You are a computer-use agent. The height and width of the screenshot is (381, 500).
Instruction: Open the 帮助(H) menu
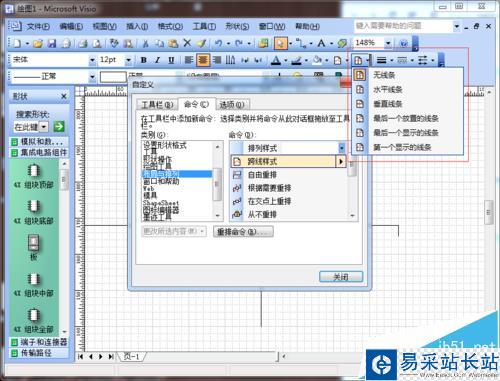pyautogui.click(x=307, y=26)
